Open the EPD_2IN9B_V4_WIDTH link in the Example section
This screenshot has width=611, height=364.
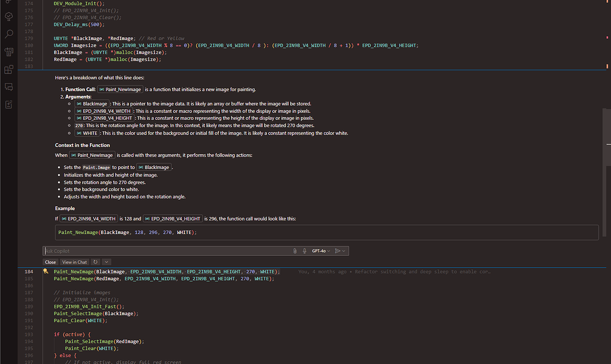(x=89, y=219)
